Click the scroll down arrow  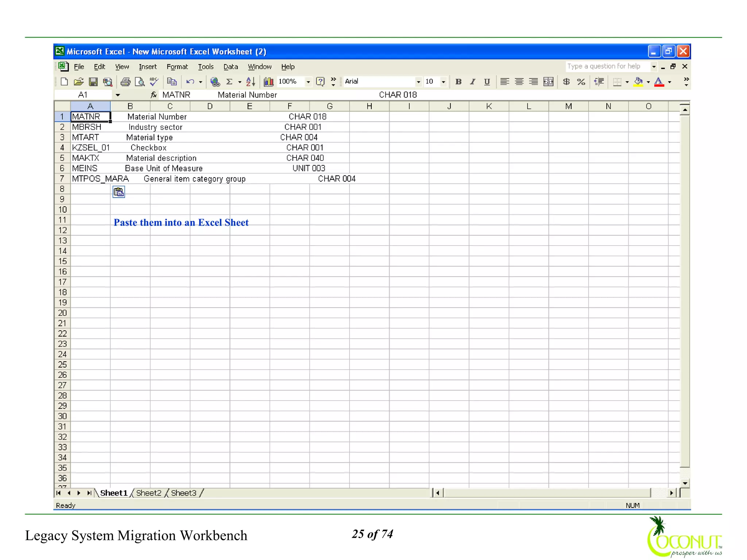coord(685,483)
